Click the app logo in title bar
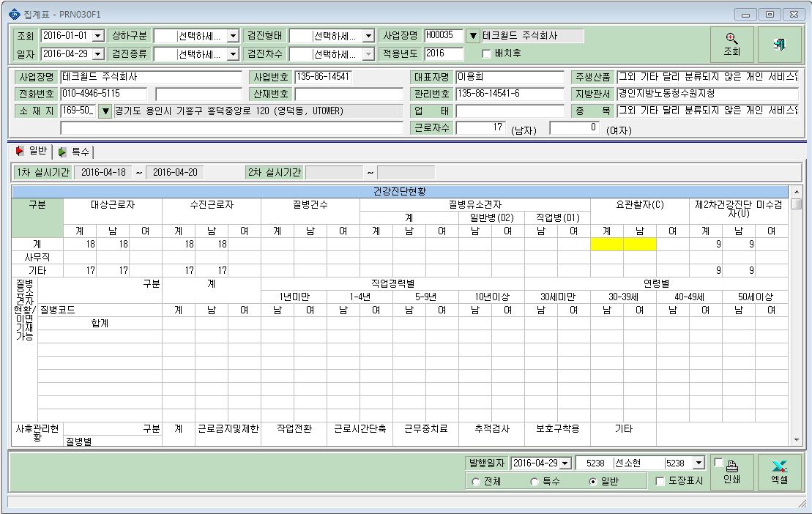Viewport: 812px width, 514px height. pos(15,14)
